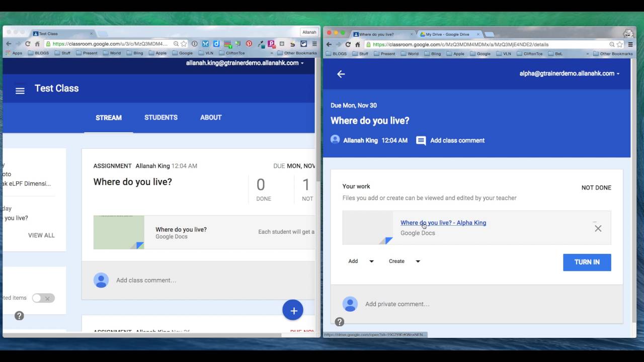Screen dimensions: 644x362
Task: Click back arrow in left browser toolbar
Action: [x=9, y=44]
